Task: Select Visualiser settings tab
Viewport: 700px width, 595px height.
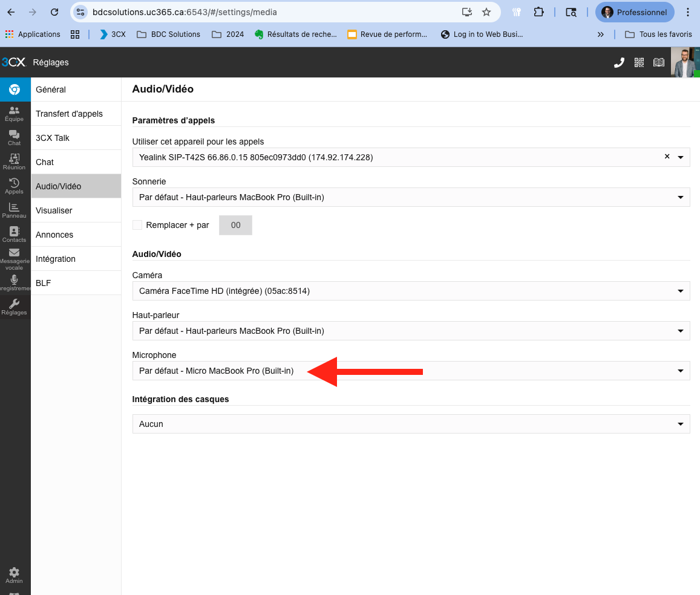Action: (x=76, y=210)
